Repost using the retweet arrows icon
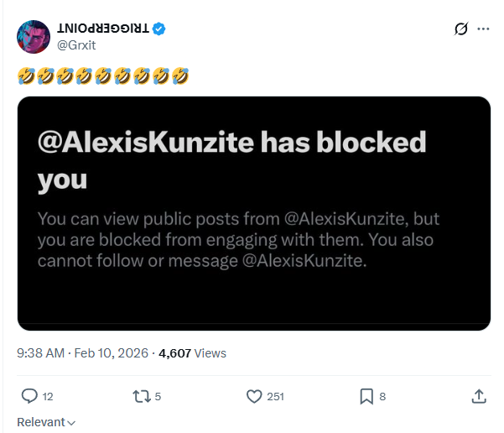504x433 pixels. (x=142, y=396)
